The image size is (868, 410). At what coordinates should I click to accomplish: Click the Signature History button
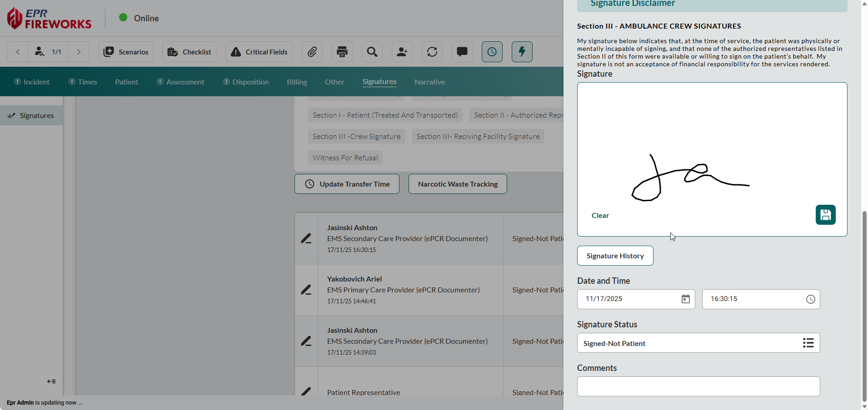coord(615,256)
